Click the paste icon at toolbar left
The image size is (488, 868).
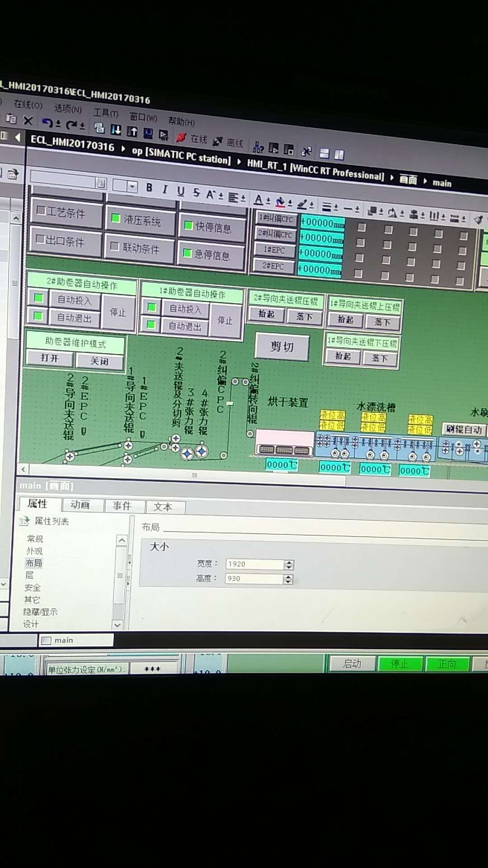coord(11,119)
